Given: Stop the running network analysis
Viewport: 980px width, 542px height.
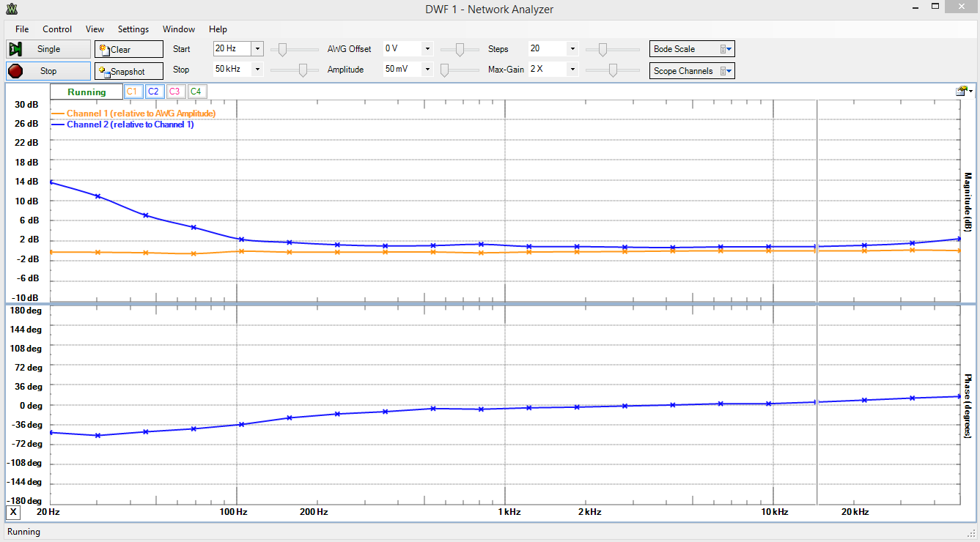Looking at the screenshot, I should (48, 71).
